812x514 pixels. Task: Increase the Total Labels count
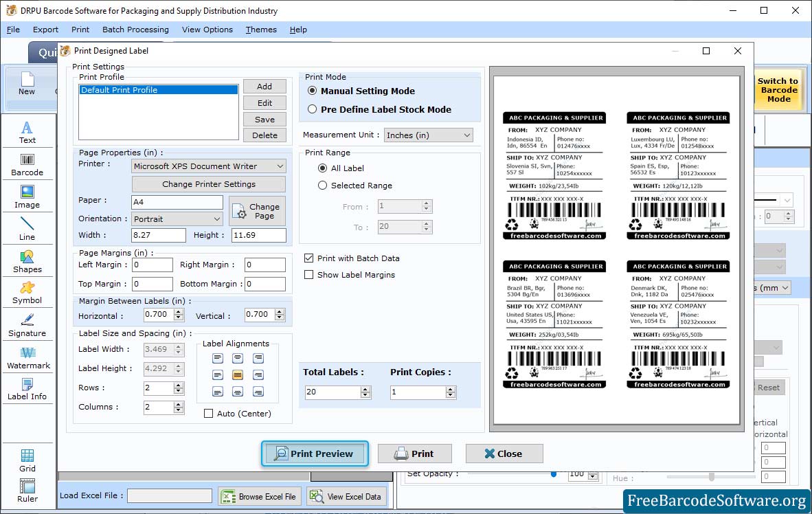click(365, 389)
